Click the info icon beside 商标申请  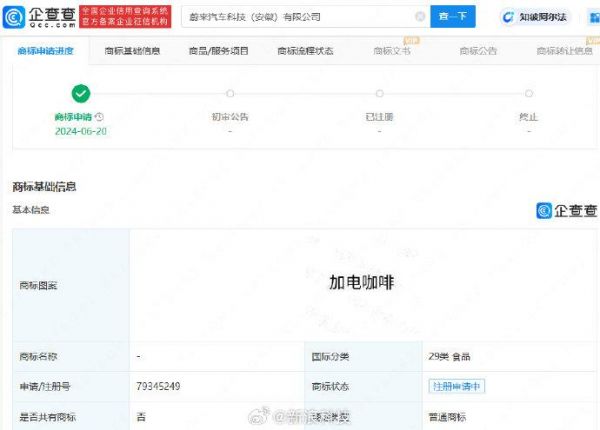(100, 117)
